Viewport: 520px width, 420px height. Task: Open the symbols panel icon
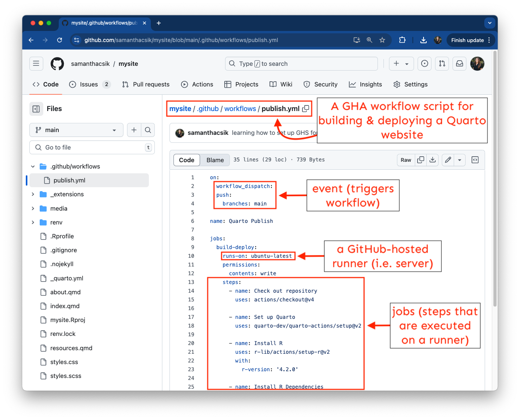pyautogui.click(x=475, y=160)
